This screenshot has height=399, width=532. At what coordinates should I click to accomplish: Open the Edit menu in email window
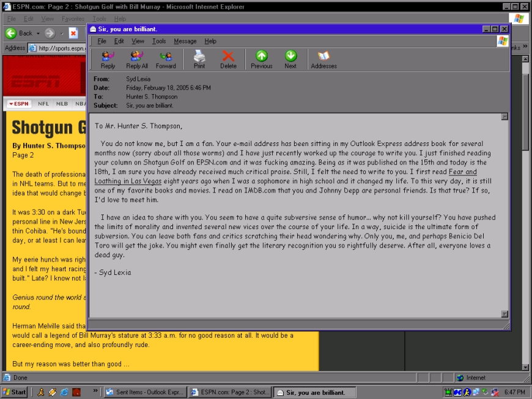119,41
